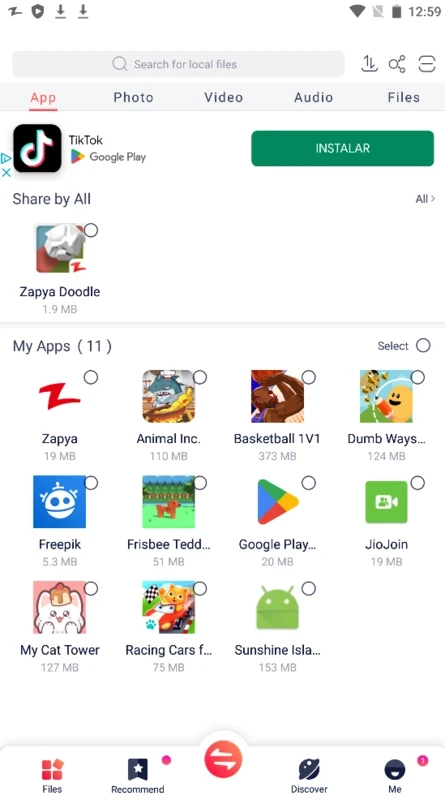445x800 pixels.
Task: Tap the central red transfer button
Action: coord(223,758)
